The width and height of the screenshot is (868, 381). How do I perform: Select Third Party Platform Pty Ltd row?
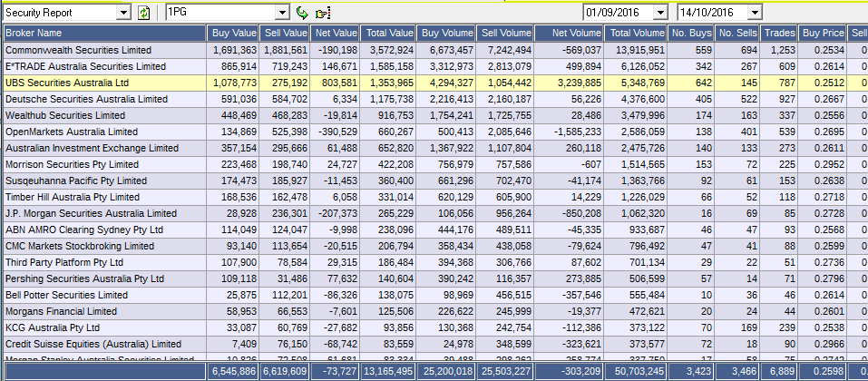coord(434,262)
